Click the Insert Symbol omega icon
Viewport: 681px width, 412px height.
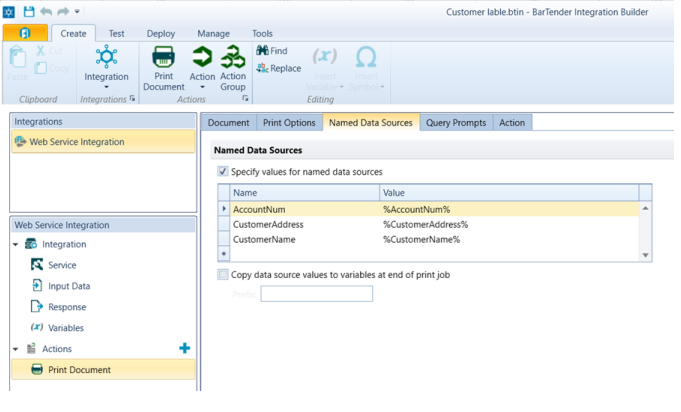point(366,57)
